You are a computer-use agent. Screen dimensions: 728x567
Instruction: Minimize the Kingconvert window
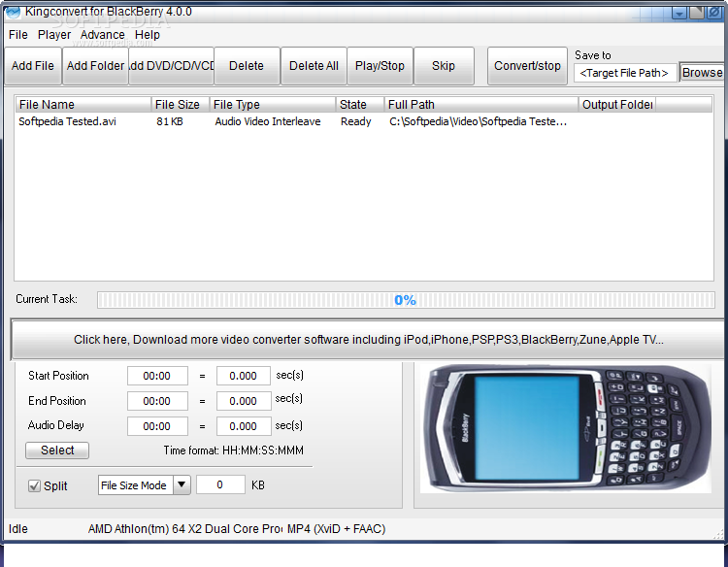pos(679,13)
